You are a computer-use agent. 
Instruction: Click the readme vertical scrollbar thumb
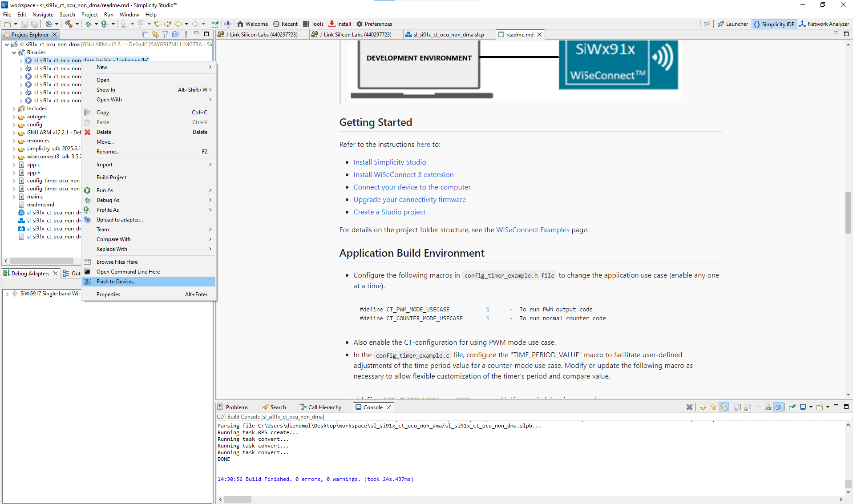click(848, 212)
